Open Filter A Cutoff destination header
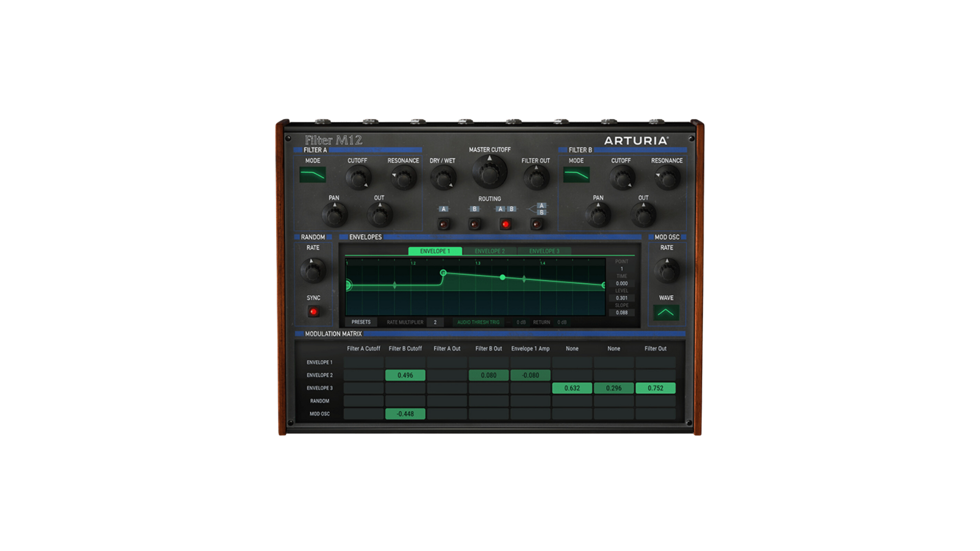 pyautogui.click(x=363, y=348)
